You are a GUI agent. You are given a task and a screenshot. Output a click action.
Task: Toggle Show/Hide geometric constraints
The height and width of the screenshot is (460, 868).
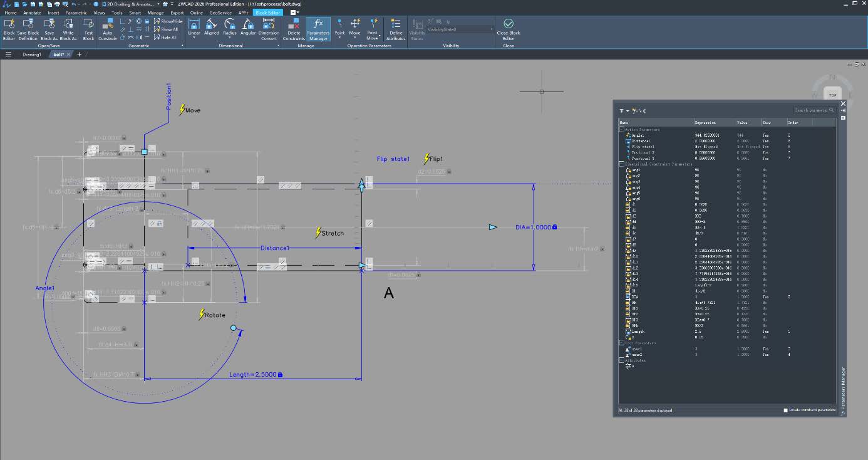pyautogui.click(x=168, y=21)
